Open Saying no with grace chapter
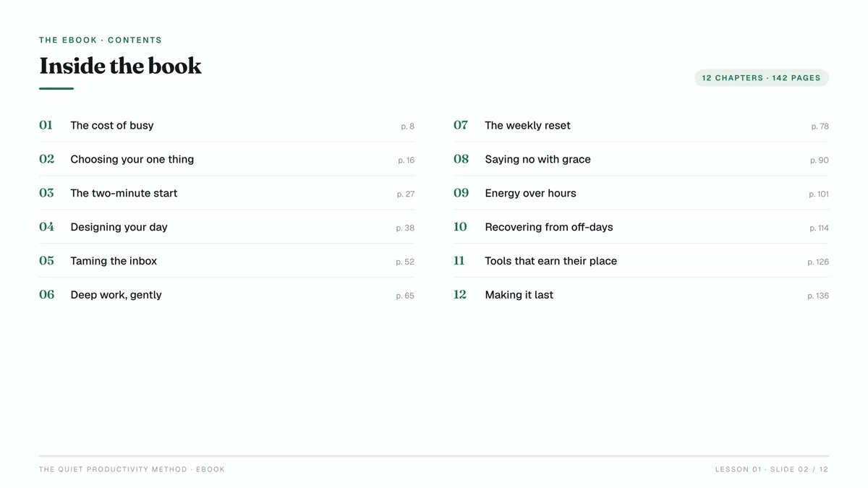This screenshot has height=488, width=868. (641, 159)
